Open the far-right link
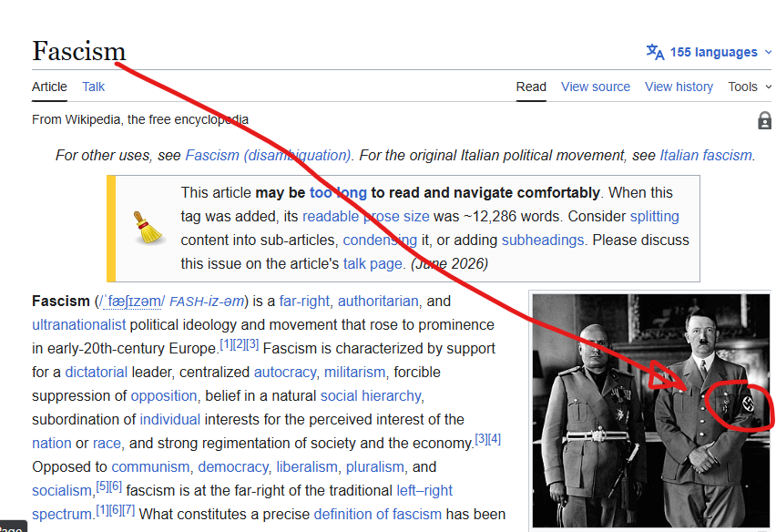The image size is (776, 532). [x=304, y=301]
